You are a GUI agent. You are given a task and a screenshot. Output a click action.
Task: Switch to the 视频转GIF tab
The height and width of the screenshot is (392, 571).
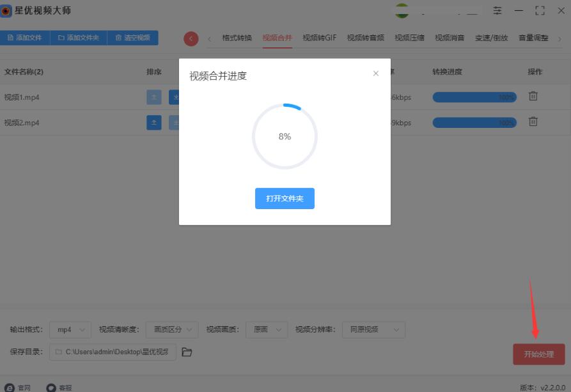coord(320,37)
